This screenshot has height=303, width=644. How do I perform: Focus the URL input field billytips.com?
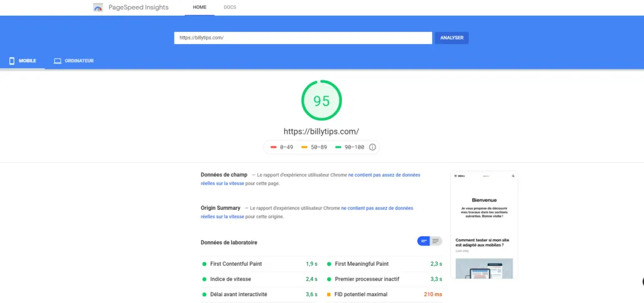[x=303, y=38]
